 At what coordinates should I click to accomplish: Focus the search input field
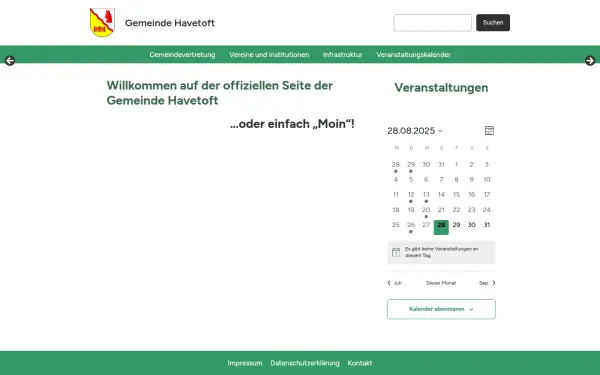click(432, 23)
